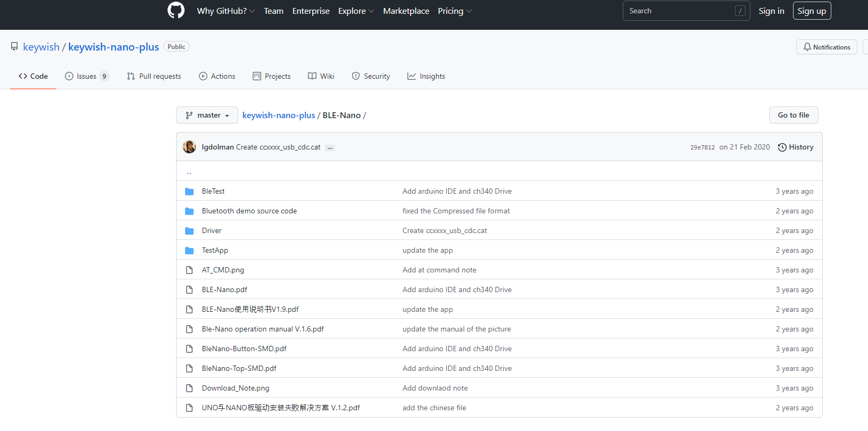Switch to the Pull requests tab
The image size is (868, 431).
(154, 76)
